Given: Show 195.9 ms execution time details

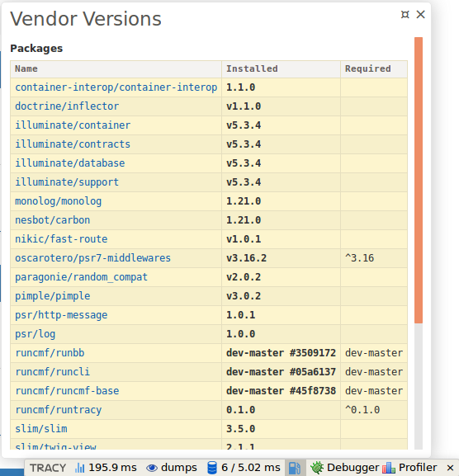Looking at the screenshot, I should (x=112, y=468).
